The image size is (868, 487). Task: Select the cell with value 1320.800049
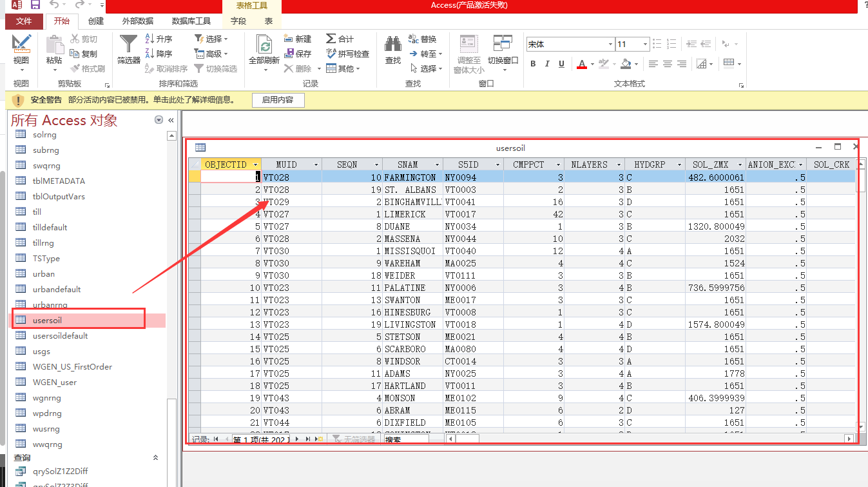tap(715, 226)
